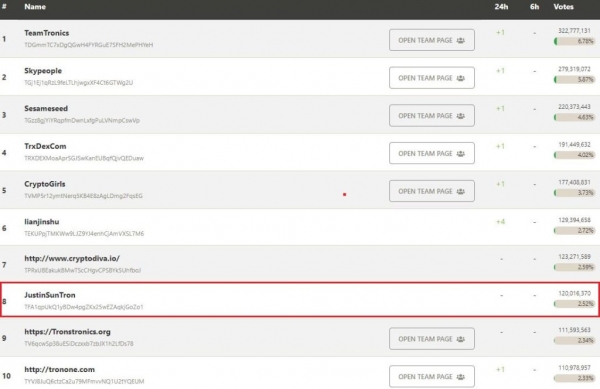600x389 pixels.
Task: Click the 5.87% vote share bar
Action: [574, 80]
